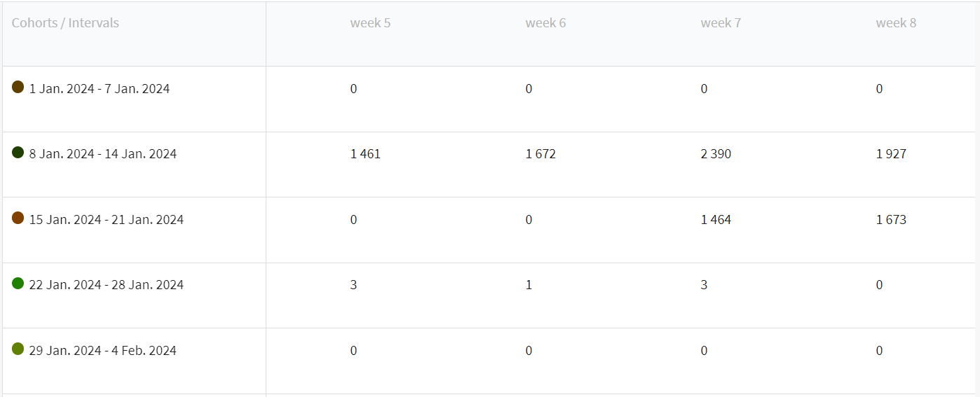Click the Cohorts / Intervals header

65,23
